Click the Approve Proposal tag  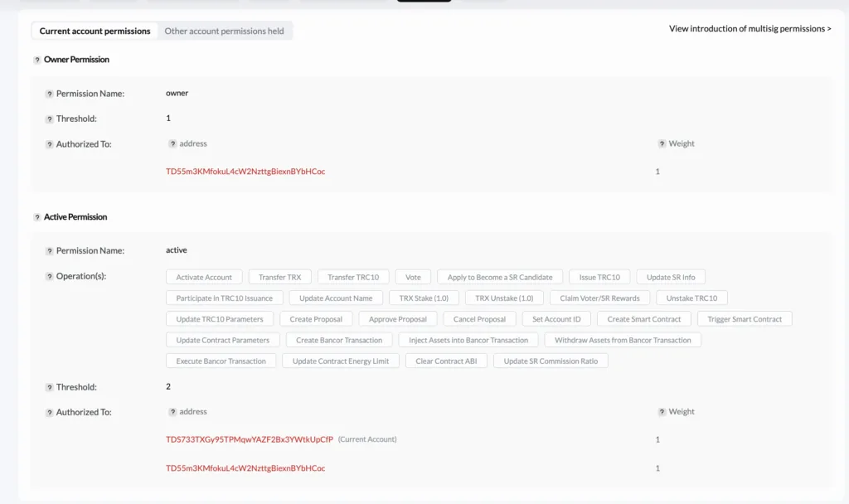tap(398, 319)
